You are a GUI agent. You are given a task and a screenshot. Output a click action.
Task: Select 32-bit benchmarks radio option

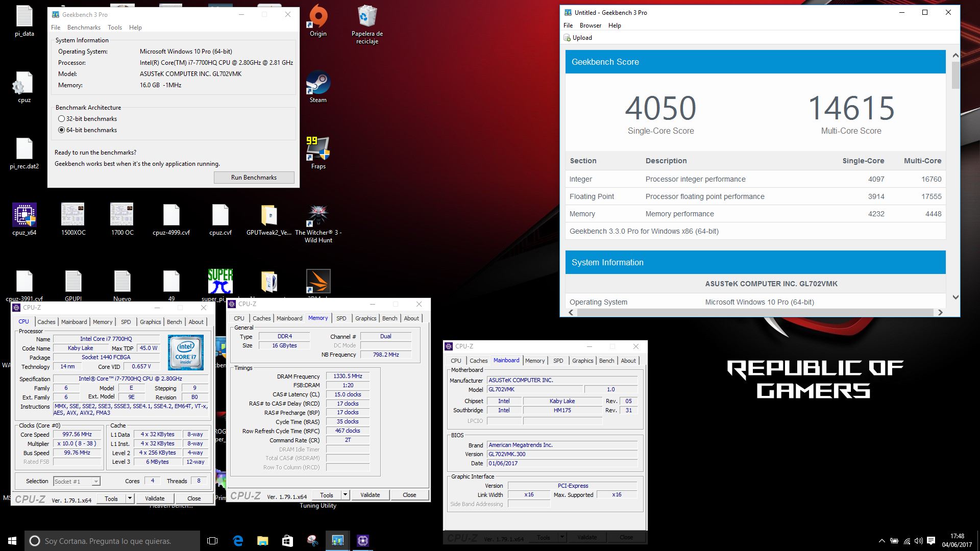[x=87, y=119]
